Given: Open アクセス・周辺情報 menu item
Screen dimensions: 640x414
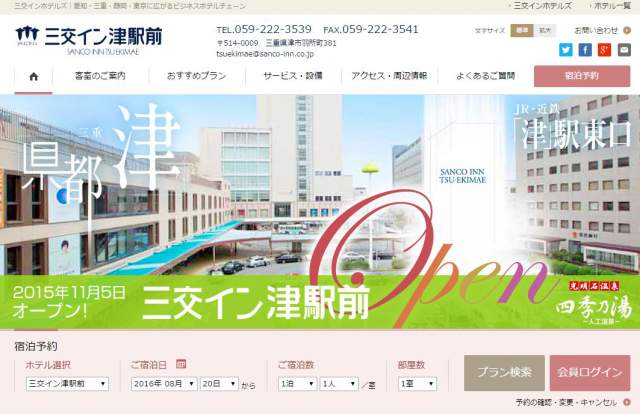Looking at the screenshot, I should pos(389,76).
